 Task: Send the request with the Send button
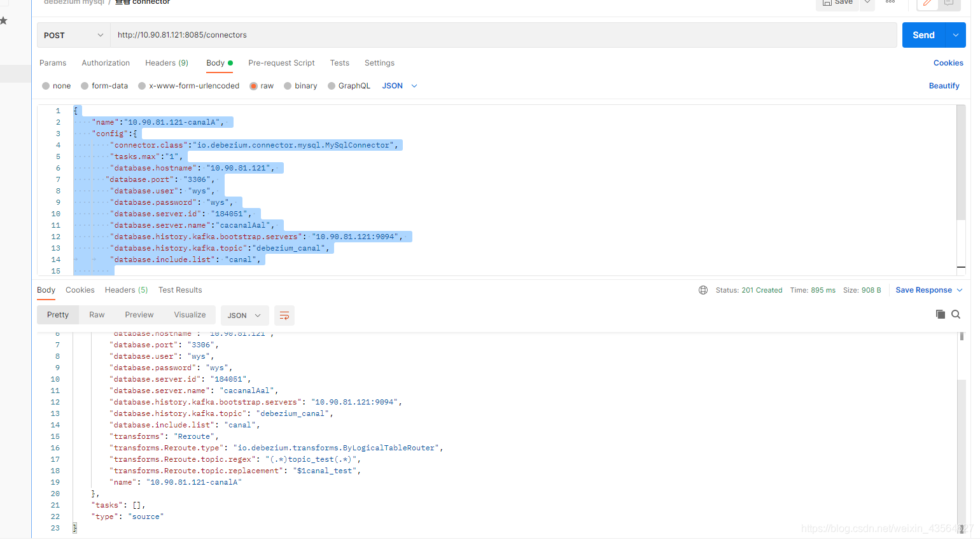tap(924, 35)
